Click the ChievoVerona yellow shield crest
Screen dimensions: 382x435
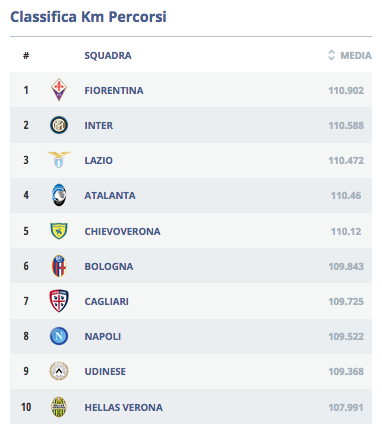(59, 231)
